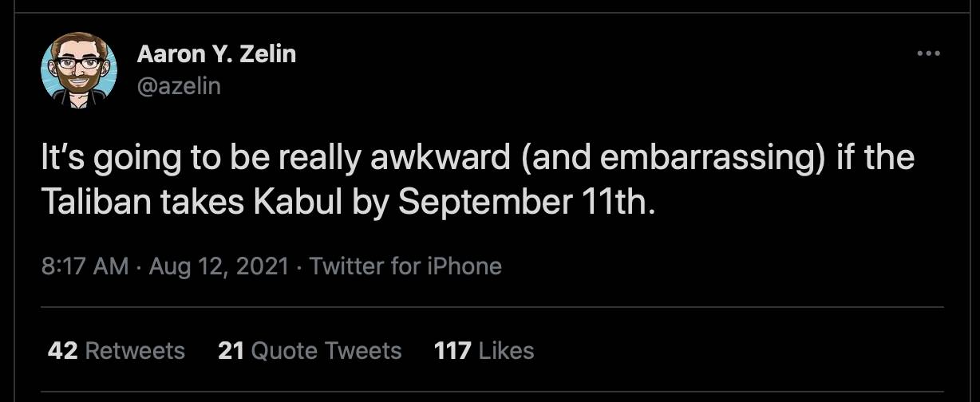Screen dimensions: 980x402
Task: Open the three-dot more options menu
Action: 928,54
